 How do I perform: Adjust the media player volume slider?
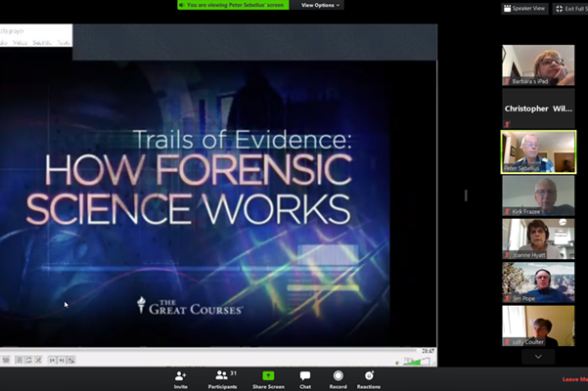click(x=416, y=362)
